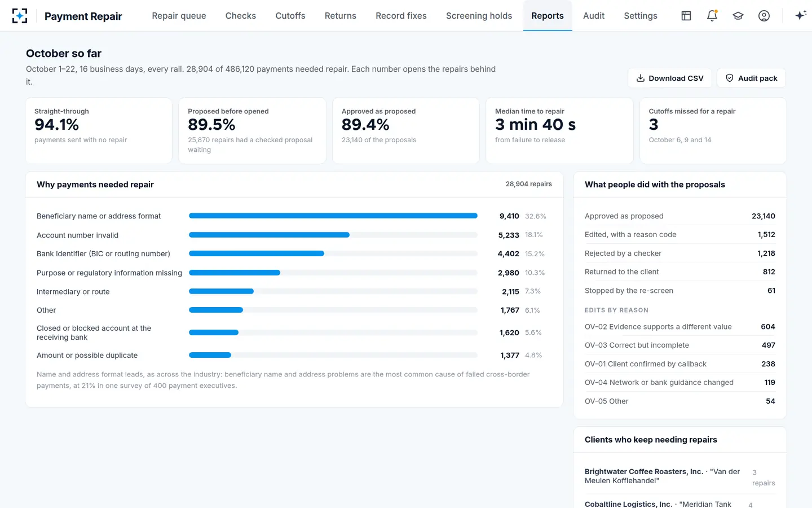Click the 4,402 bank identifier count
The width and height of the screenshot is (812, 508).
click(x=508, y=254)
